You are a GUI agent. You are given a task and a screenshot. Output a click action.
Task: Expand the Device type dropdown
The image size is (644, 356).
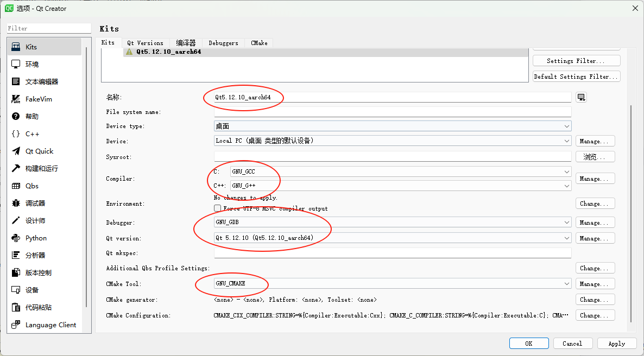pos(393,126)
